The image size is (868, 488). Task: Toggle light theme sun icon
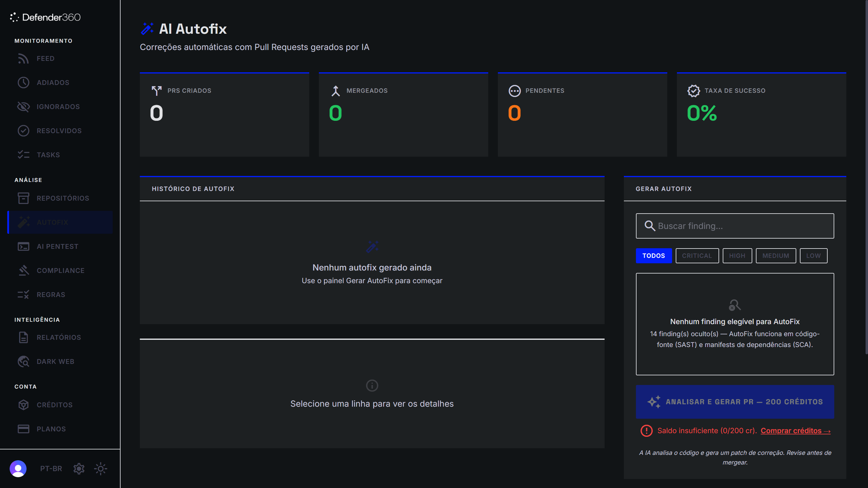100,469
